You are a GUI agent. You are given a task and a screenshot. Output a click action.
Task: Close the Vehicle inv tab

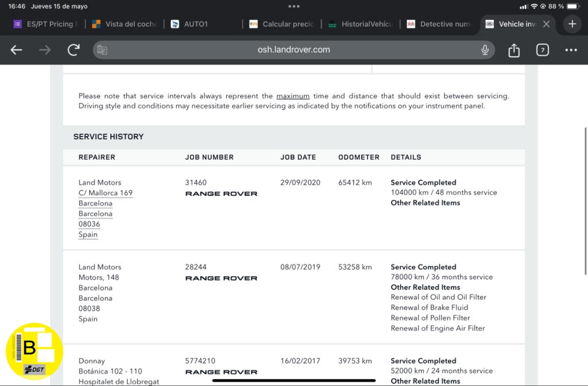[547, 24]
